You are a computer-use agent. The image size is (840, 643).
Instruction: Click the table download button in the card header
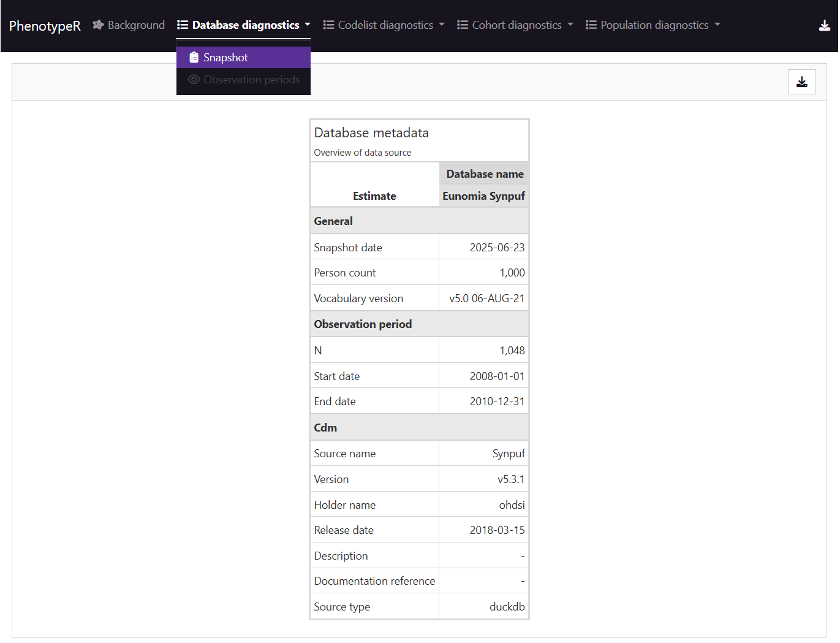801,82
